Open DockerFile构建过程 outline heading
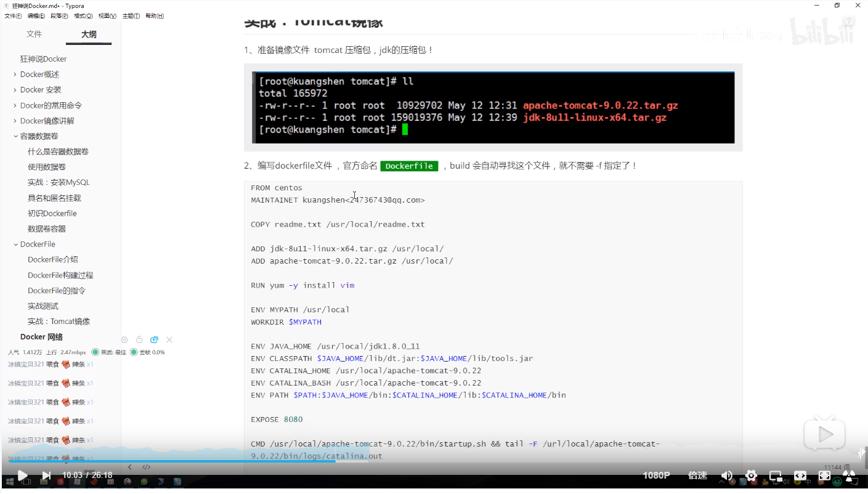 (x=60, y=275)
